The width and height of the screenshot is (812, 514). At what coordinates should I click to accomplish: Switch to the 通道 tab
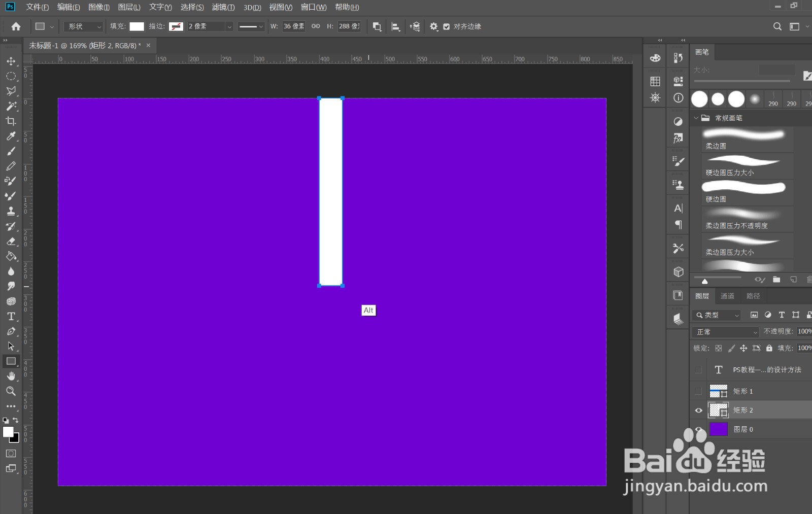[x=727, y=296]
